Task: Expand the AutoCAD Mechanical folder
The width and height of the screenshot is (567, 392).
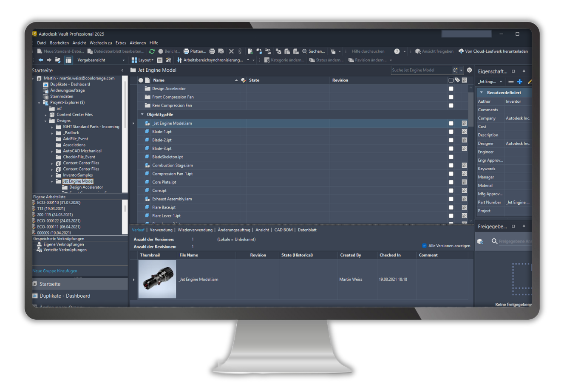Action: click(52, 151)
